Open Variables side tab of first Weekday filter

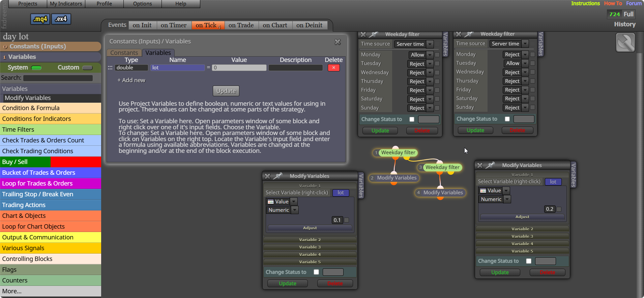click(x=445, y=44)
